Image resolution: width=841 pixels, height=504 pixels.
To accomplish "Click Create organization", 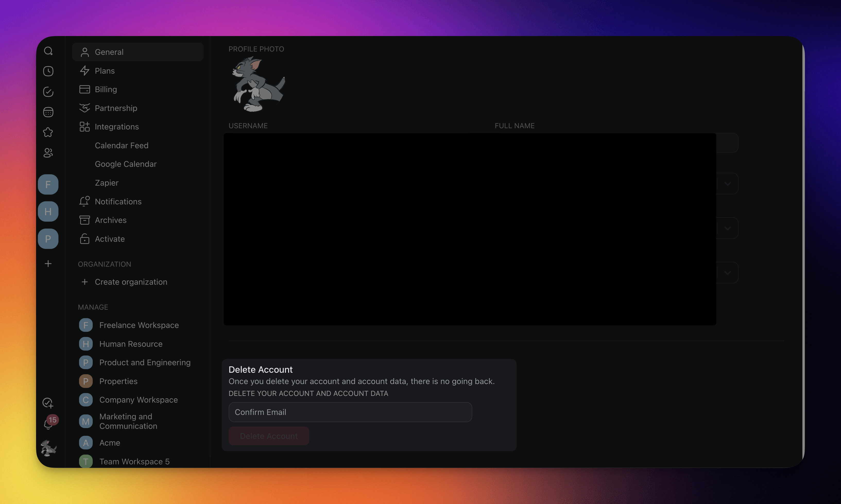I will (x=131, y=282).
